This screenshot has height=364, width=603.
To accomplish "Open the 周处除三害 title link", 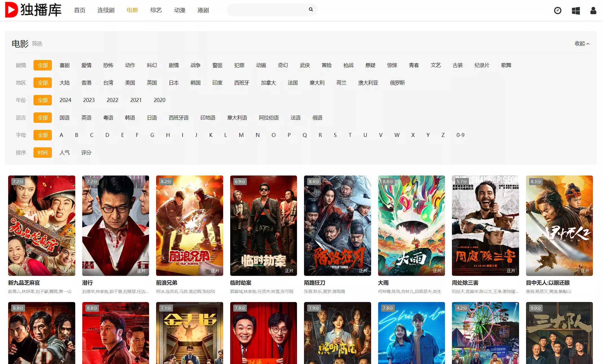I will 465,283.
